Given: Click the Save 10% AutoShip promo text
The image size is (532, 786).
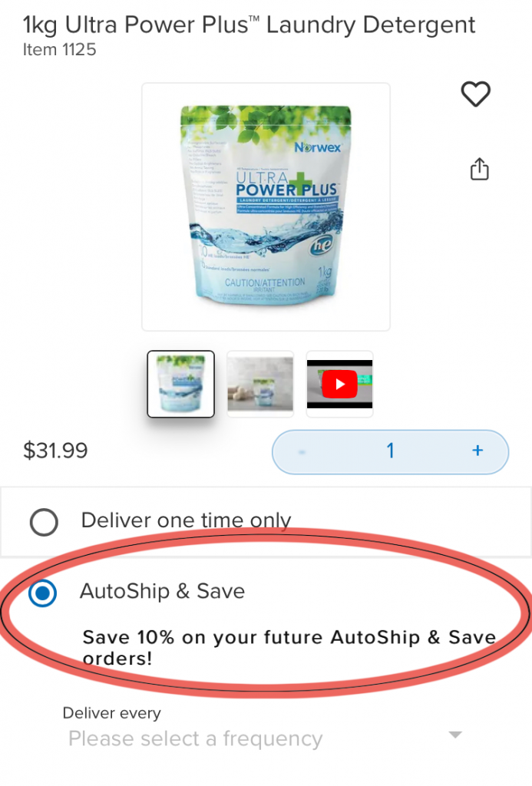Looking at the screenshot, I should [289, 648].
